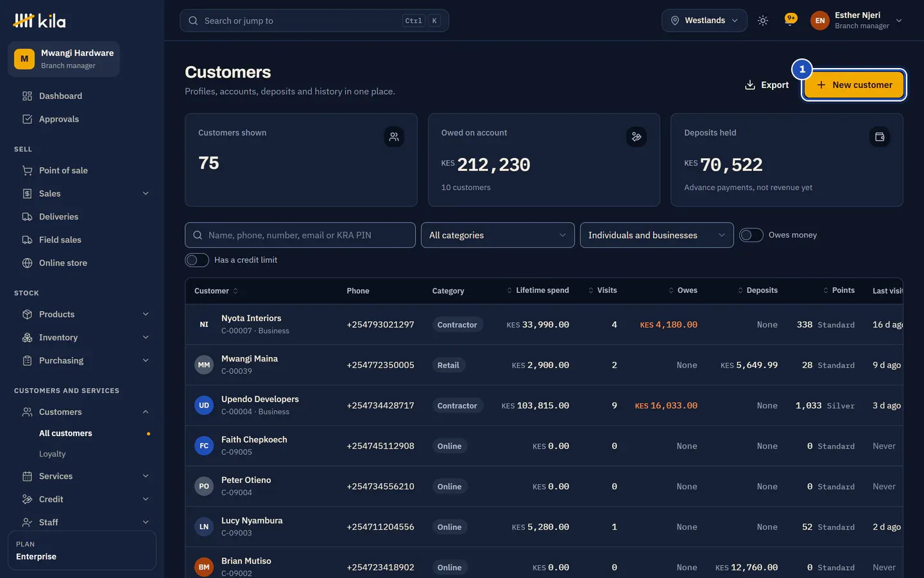Open the notifications lightbulb icon

(x=791, y=20)
